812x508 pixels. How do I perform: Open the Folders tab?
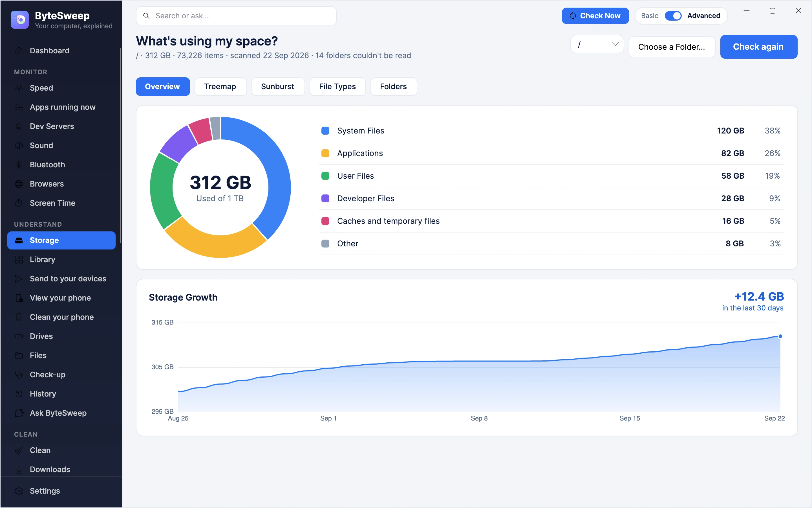393,87
